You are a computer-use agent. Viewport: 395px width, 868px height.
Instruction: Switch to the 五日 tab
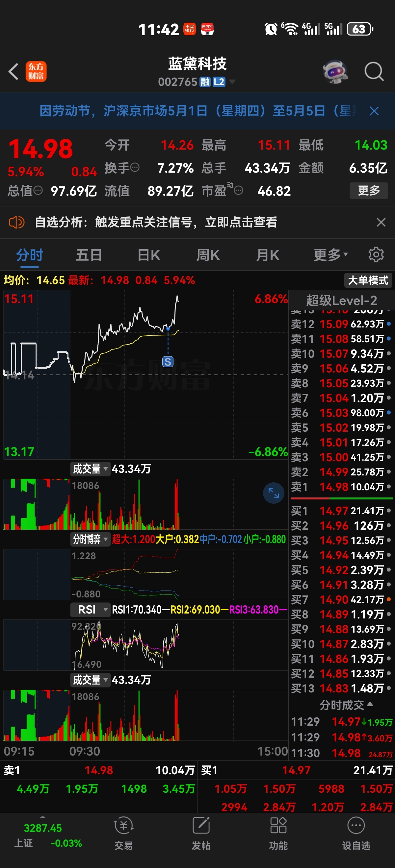[x=89, y=255]
